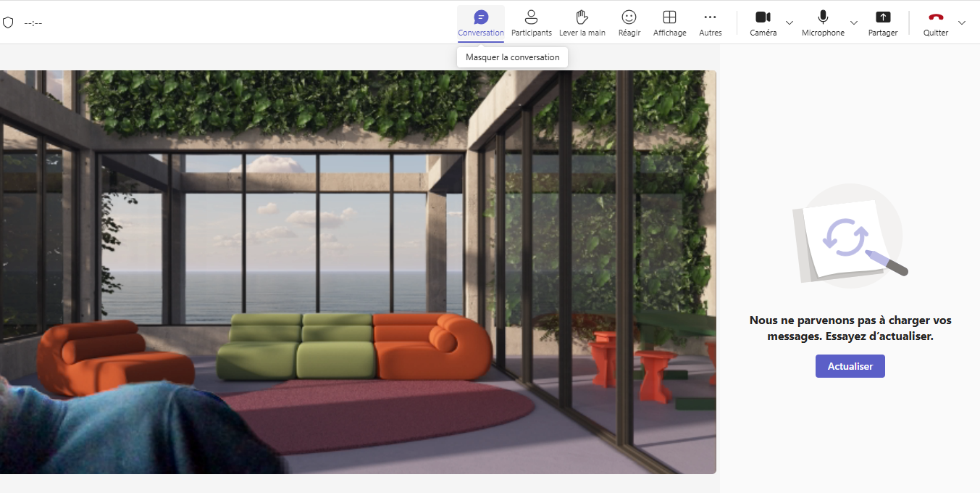This screenshot has height=493, width=980.
Task: Leave the meeting with Quitter
Action: [x=936, y=23]
